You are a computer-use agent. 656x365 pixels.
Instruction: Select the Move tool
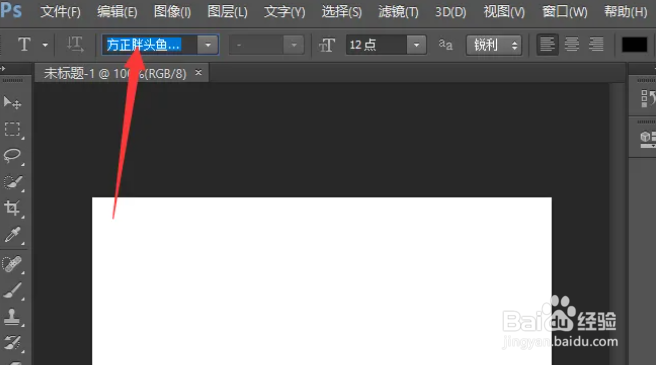(12, 103)
